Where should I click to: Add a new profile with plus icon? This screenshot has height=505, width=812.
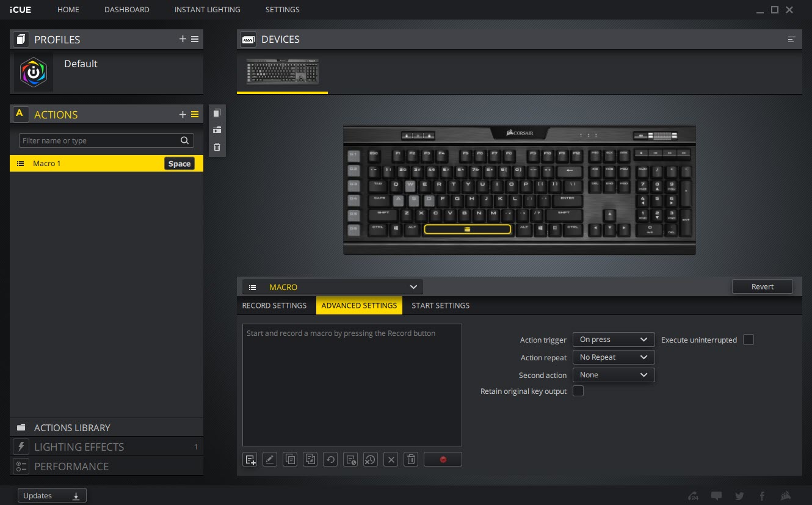183,39
